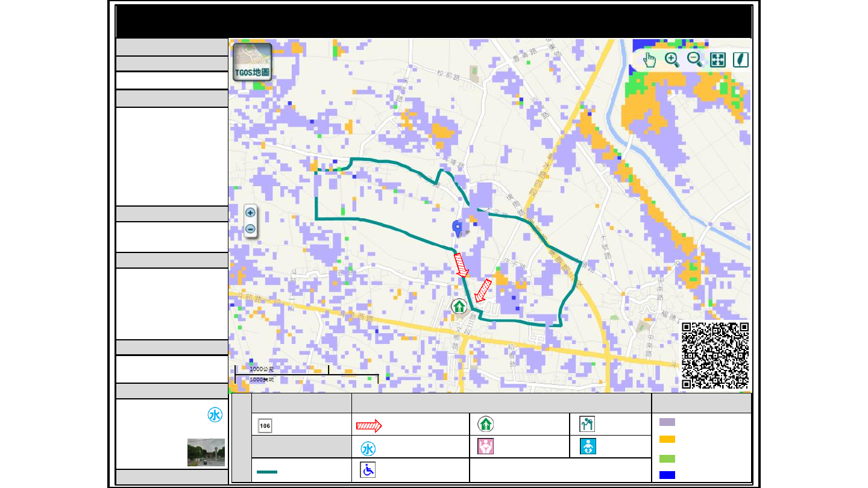The height and width of the screenshot is (488, 868).
Task: Zoom out with the round minus control
Action: [x=250, y=229]
